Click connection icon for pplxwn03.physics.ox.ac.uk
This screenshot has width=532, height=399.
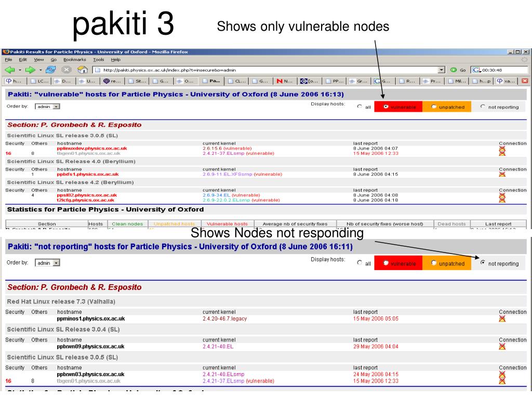pyautogui.click(x=502, y=374)
